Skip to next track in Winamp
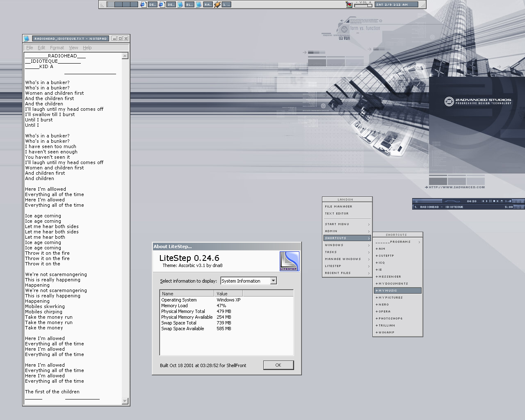This screenshot has height=420, width=525. click(x=498, y=201)
